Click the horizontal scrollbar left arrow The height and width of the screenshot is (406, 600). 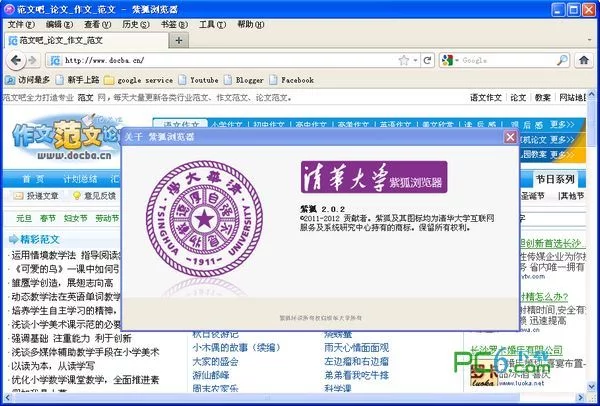pyautogui.click(x=8, y=398)
